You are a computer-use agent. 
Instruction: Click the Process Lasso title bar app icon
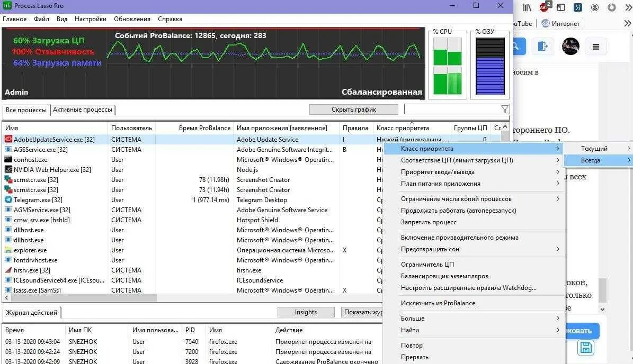(x=7, y=6)
